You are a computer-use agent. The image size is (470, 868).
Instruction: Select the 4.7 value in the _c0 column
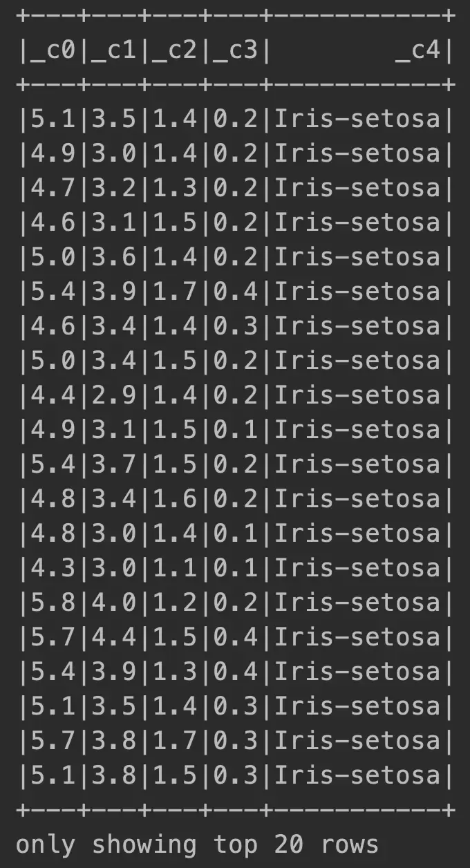coord(50,188)
